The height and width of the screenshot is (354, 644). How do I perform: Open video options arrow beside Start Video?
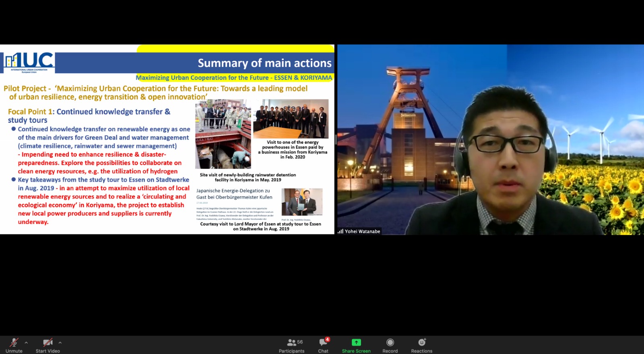click(x=60, y=343)
